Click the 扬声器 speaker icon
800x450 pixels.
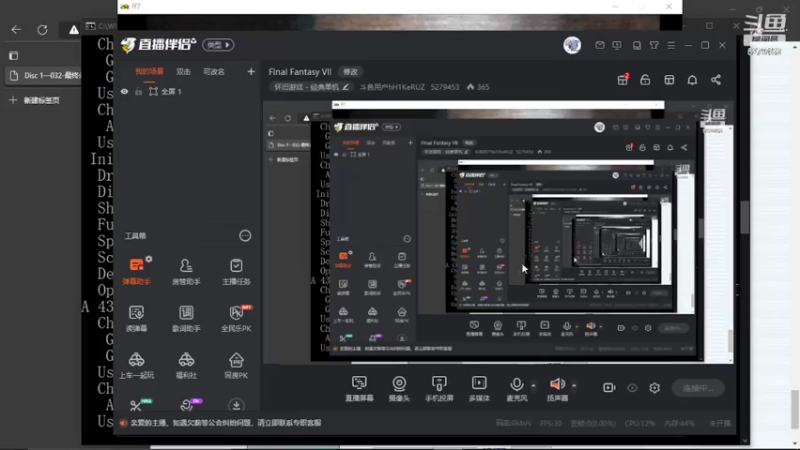pos(558,388)
